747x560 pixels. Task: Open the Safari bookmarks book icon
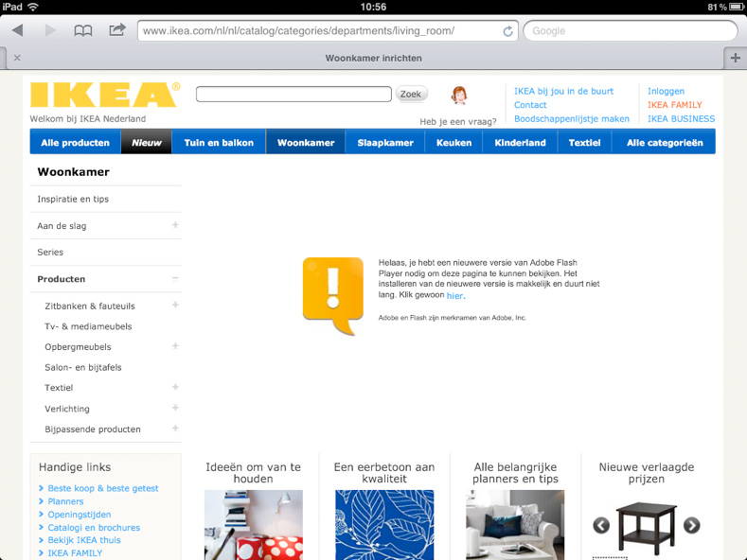[x=83, y=30]
